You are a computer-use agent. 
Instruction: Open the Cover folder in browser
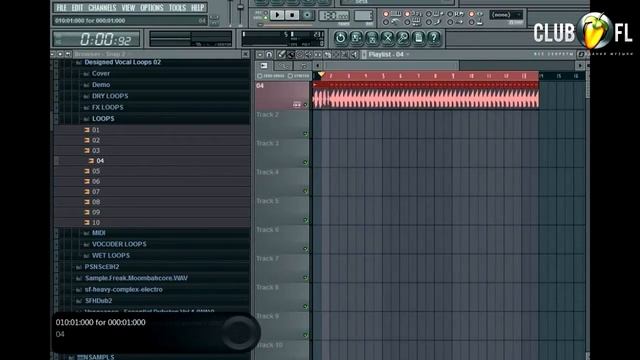101,73
